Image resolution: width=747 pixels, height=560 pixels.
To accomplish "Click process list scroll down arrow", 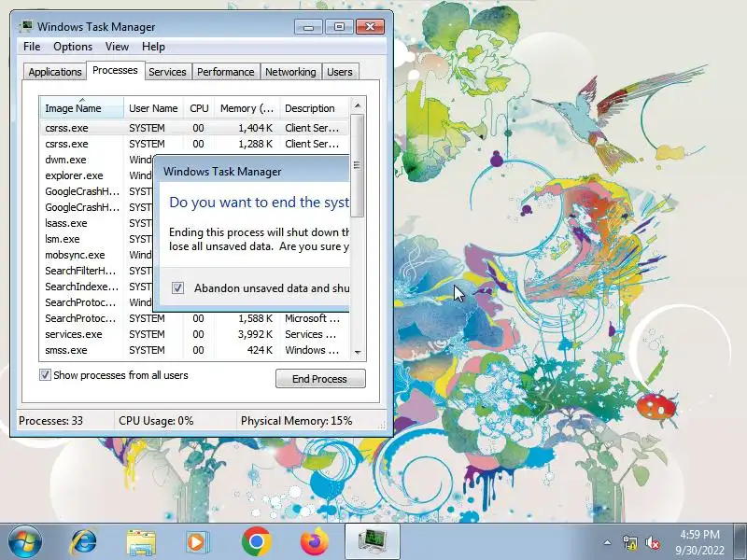I will [x=358, y=353].
